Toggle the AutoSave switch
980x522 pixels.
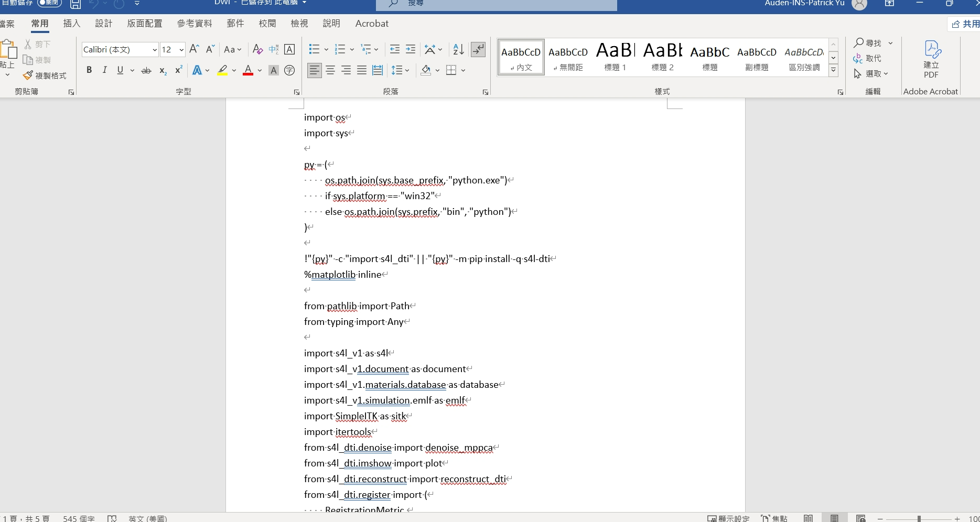coord(49,3)
